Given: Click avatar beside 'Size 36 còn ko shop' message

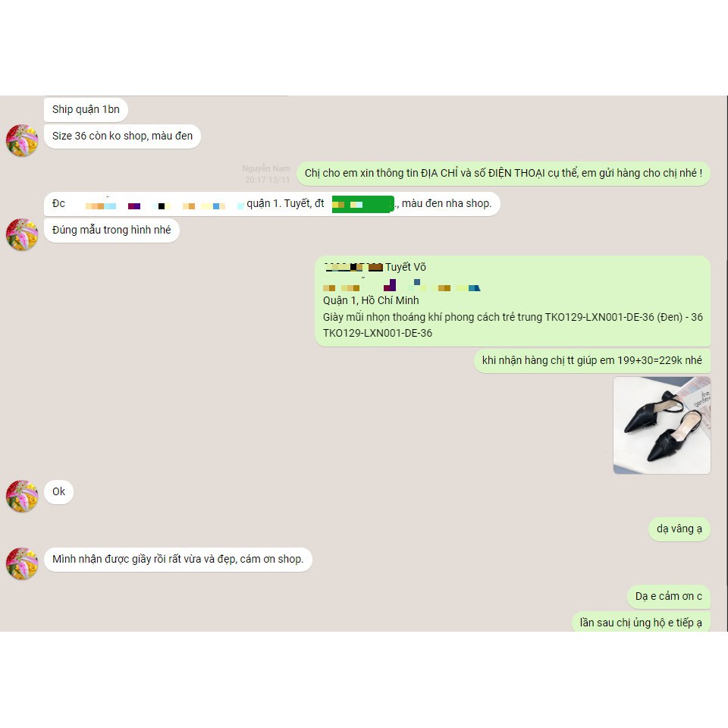Looking at the screenshot, I should coord(22,140).
